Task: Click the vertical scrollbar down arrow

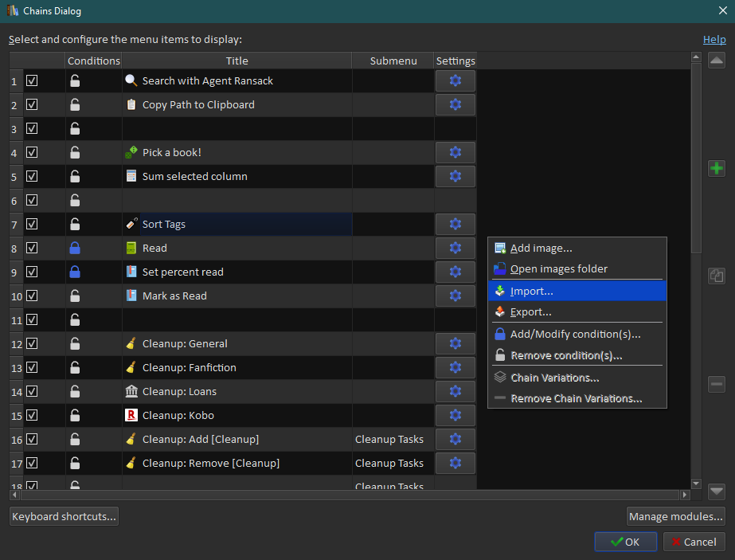Action: 696,484
